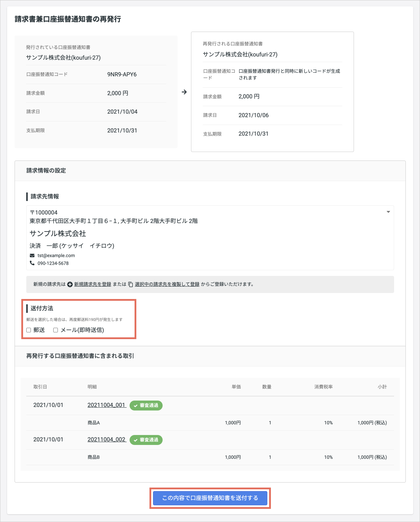Click 審査通過 badge for 20211004_001

coord(146,406)
